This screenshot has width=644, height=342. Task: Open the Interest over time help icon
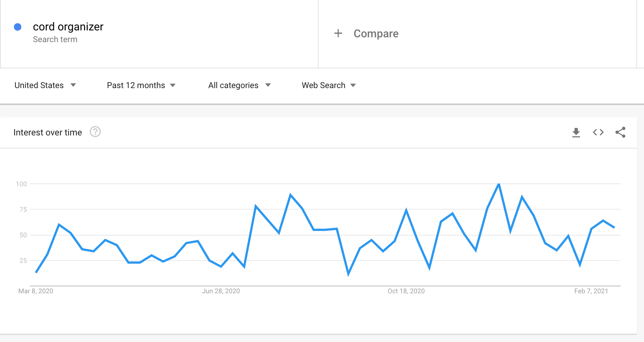95,132
